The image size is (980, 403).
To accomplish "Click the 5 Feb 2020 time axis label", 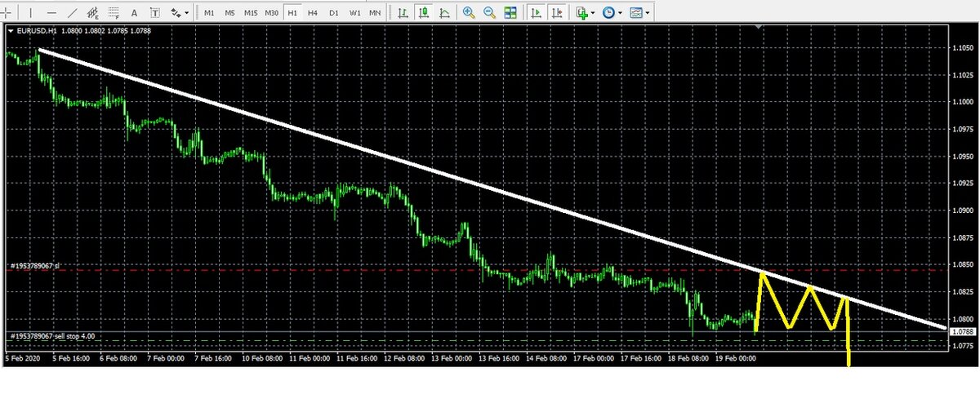I will [x=21, y=357].
